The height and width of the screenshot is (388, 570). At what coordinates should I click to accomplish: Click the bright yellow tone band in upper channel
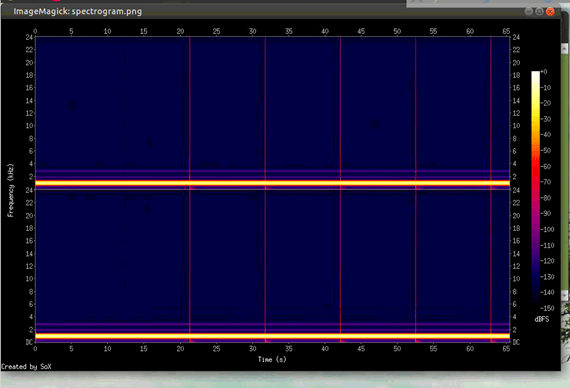(x=272, y=183)
